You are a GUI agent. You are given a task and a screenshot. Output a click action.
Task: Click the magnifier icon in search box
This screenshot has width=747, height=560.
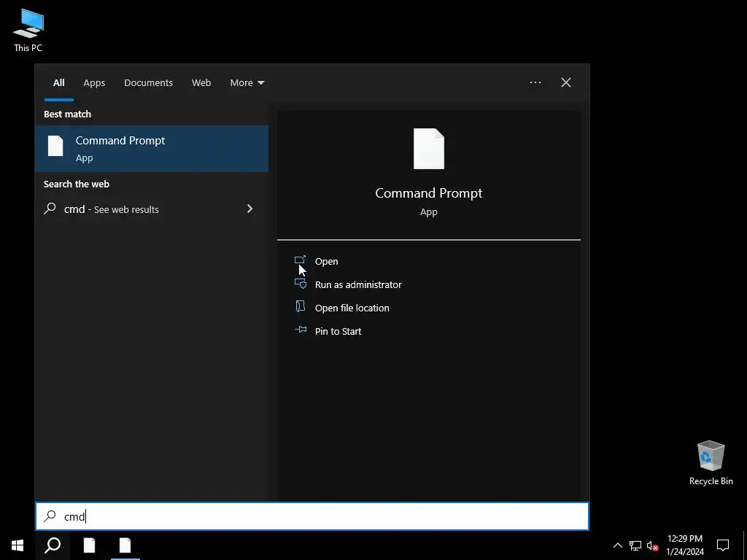pyautogui.click(x=50, y=516)
